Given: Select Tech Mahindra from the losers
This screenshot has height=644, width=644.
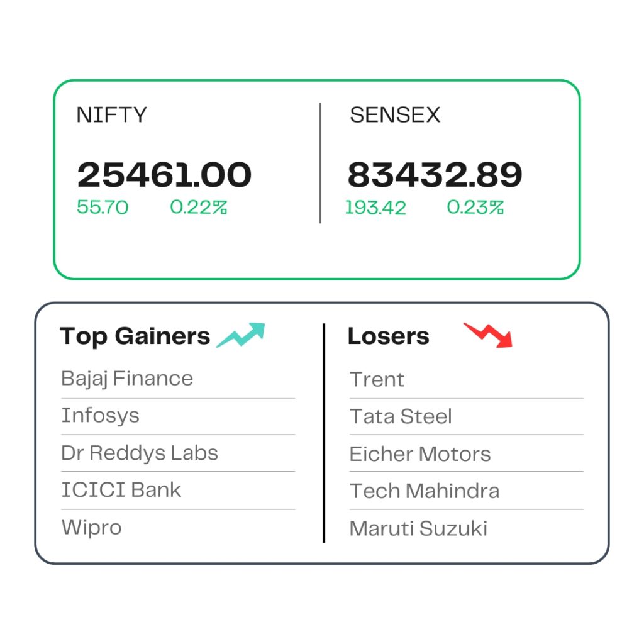Looking at the screenshot, I should pos(425,491).
